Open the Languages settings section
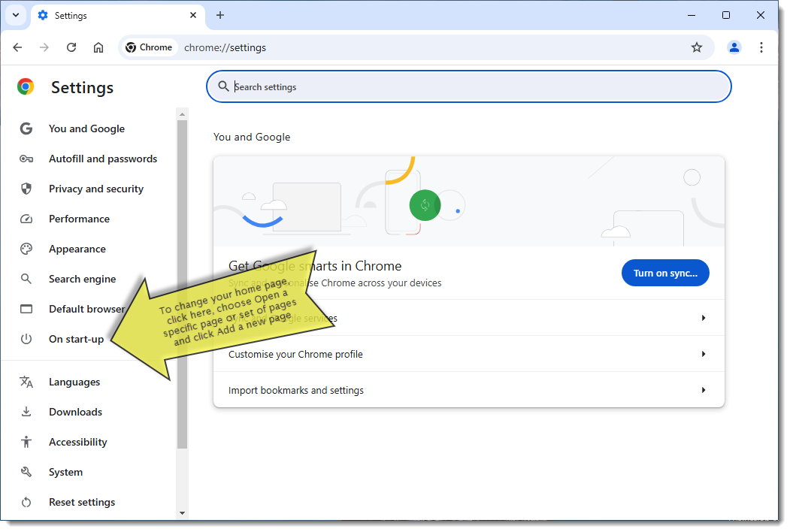Image resolution: width=790 pixels, height=532 pixels. point(74,382)
